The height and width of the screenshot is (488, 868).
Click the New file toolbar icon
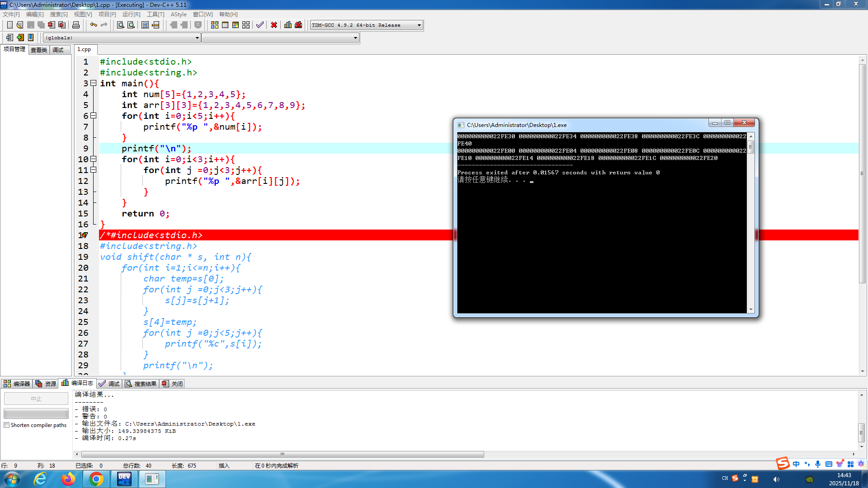tap(9, 25)
